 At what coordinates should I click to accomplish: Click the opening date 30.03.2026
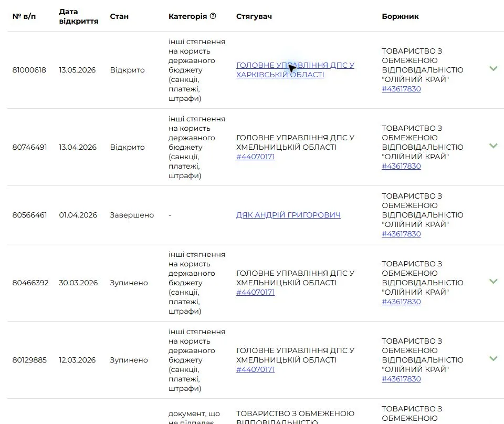[x=78, y=283]
